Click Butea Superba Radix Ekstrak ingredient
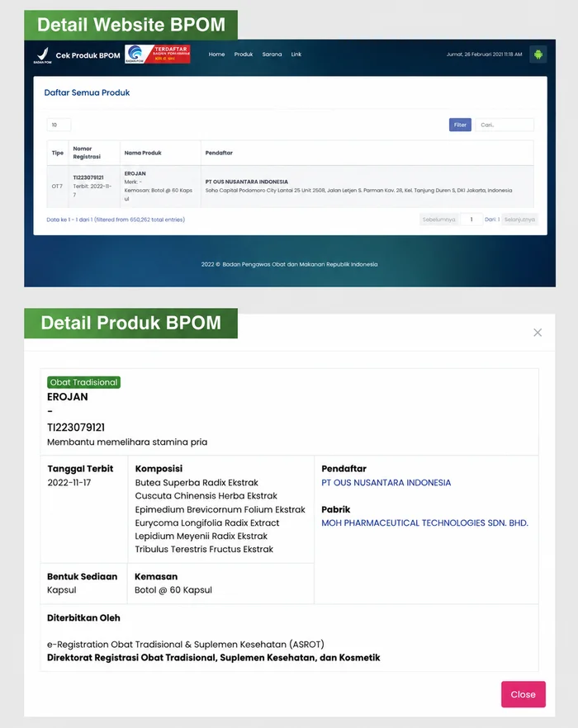578x728 pixels. coord(197,483)
